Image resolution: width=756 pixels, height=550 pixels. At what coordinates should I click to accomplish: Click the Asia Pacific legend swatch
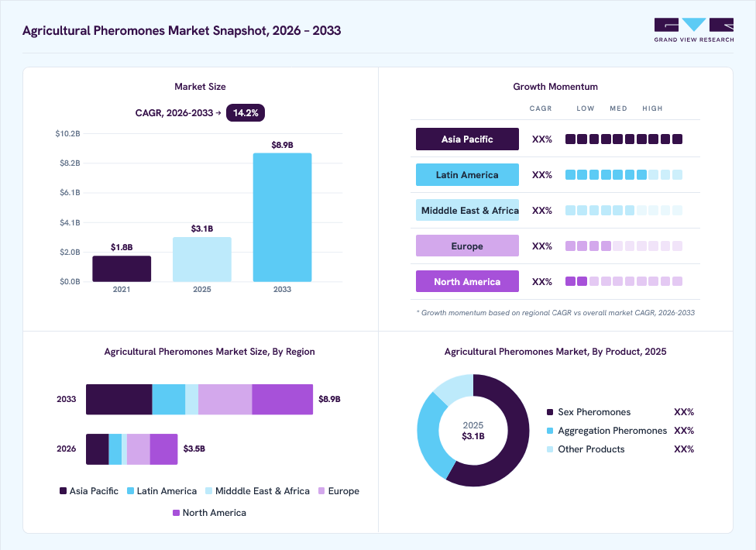63,490
